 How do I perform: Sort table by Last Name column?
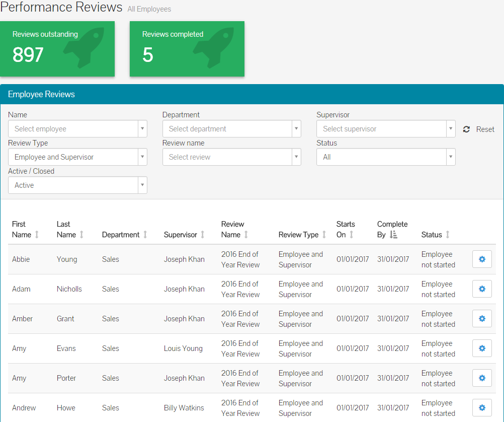coord(81,235)
